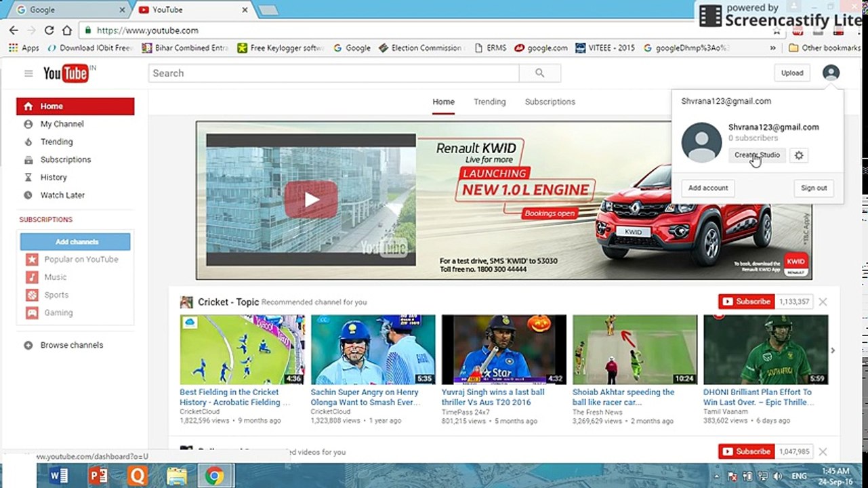Open Browse channels link

(72, 345)
